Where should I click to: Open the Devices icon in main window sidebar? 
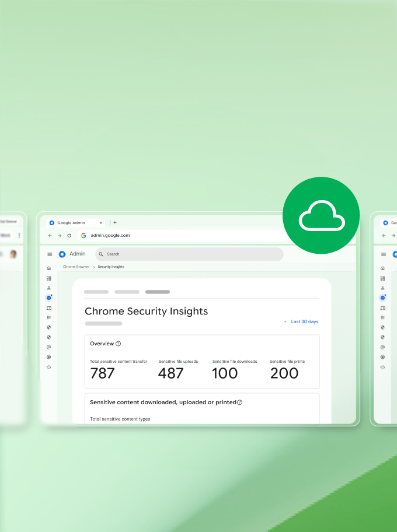tap(49, 308)
